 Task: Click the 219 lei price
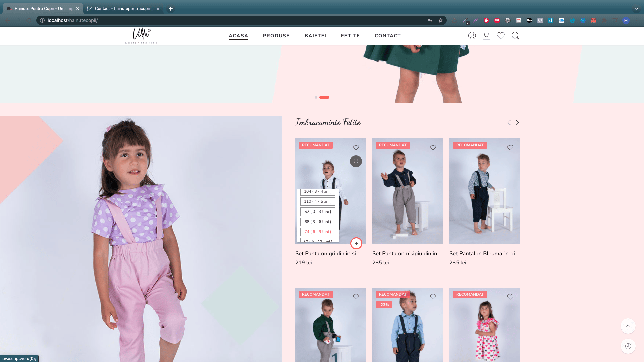304,263
